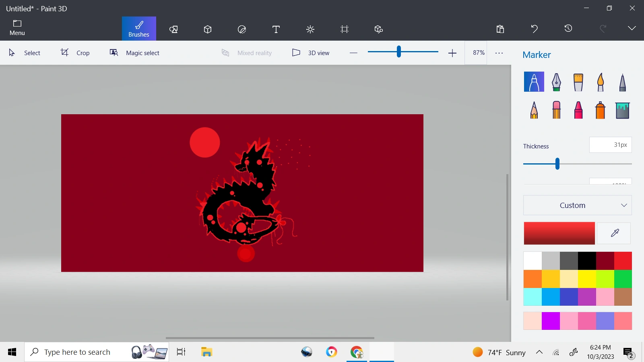The height and width of the screenshot is (362, 644).
Task: Open the Effects panel
Action: [310, 29]
